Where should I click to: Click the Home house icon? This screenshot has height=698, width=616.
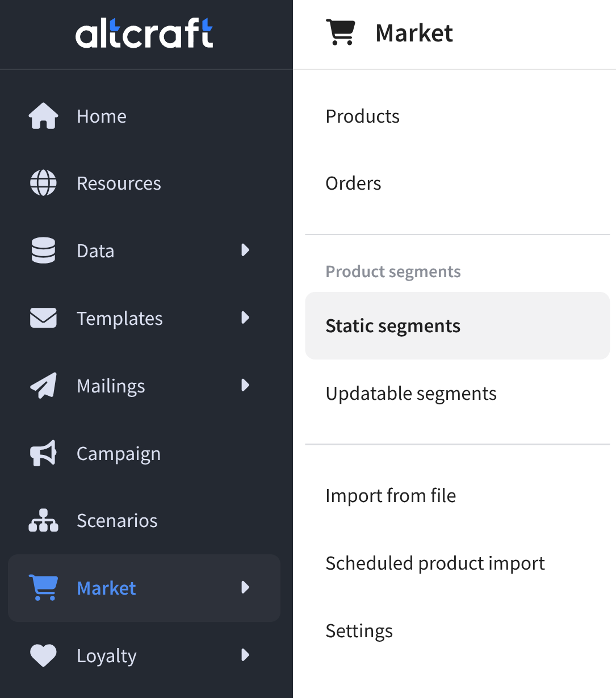click(44, 116)
